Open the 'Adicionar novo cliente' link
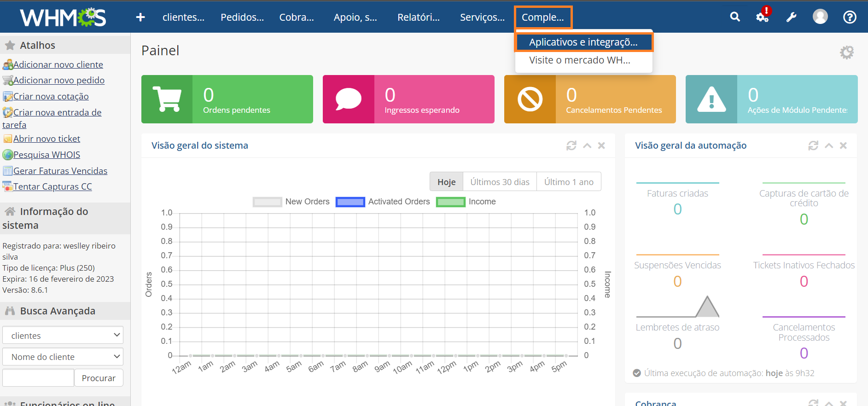This screenshot has width=868, height=406. pyautogui.click(x=58, y=64)
